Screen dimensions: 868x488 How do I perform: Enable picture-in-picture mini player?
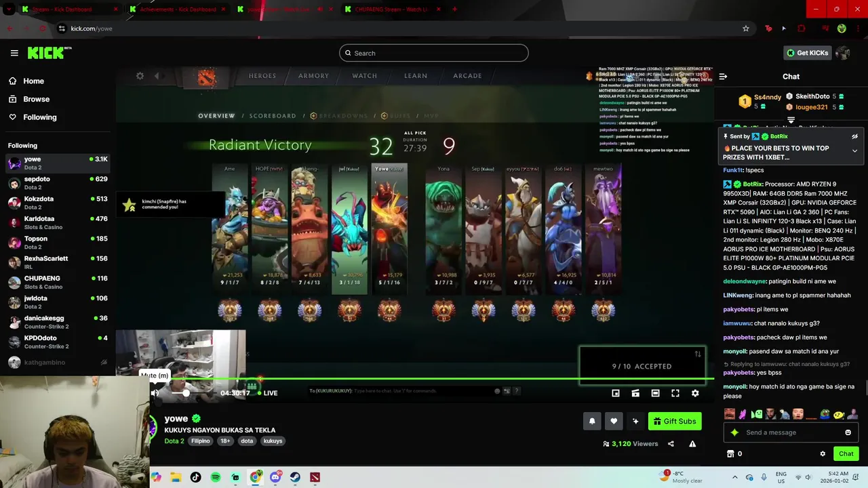coord(616,393)
